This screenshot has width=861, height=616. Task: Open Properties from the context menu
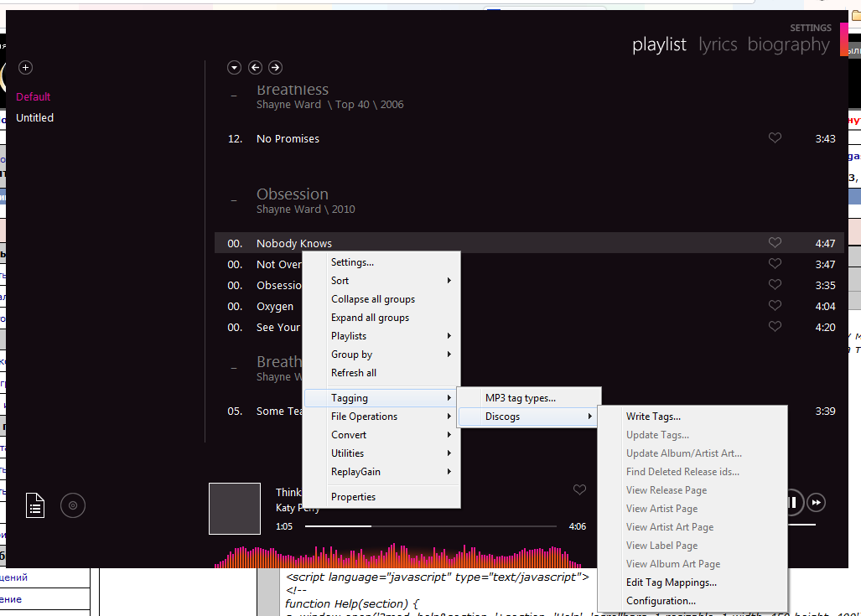pyautogui.click(x=353, y=497)
